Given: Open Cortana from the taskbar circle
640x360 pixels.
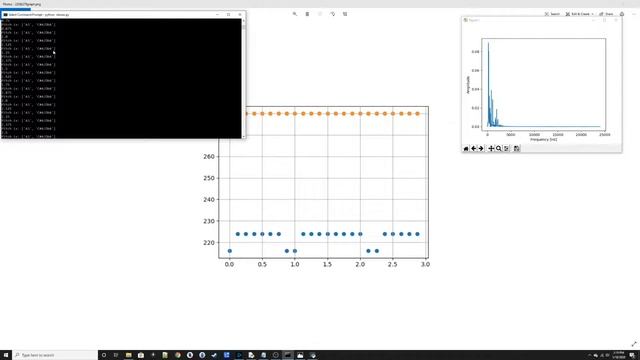Looking at the screenshot, I should [104, 355].
